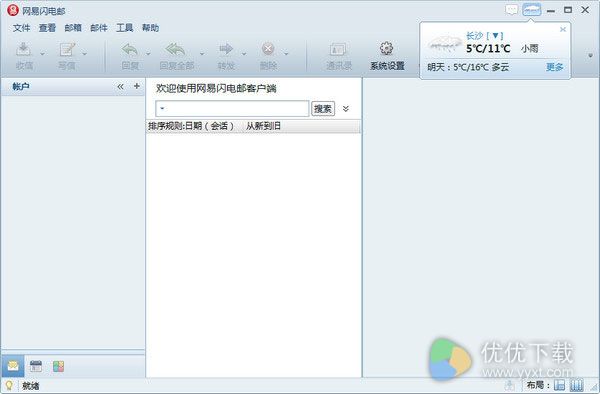Expand the toolbar overflow arrow at right edge
Viewport: 600px width, 394px height.
tap(590, 56)
